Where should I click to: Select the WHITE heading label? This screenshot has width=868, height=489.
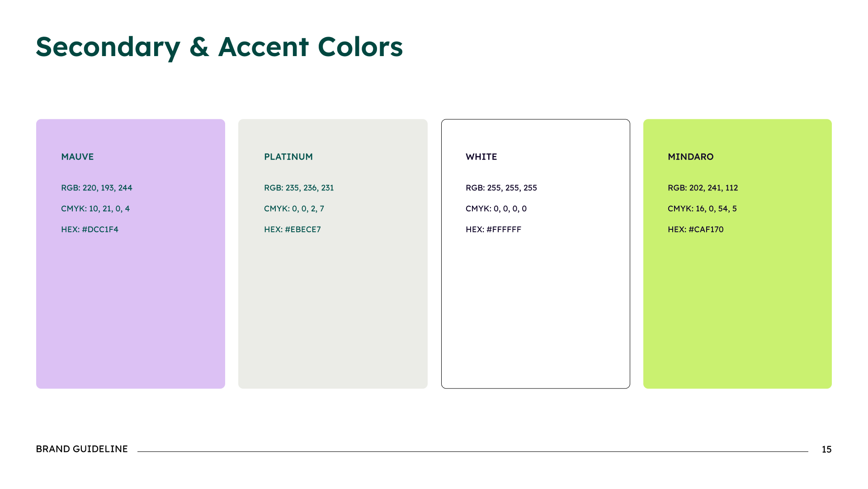(481, 157)
